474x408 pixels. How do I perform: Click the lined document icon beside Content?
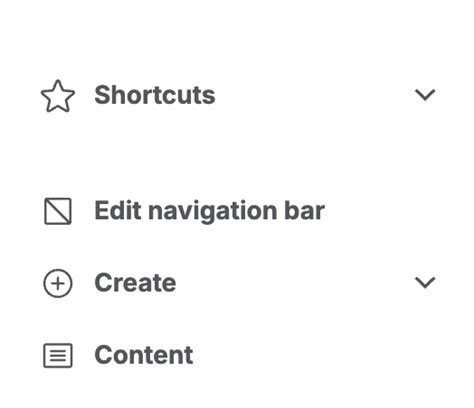[58, 355]
